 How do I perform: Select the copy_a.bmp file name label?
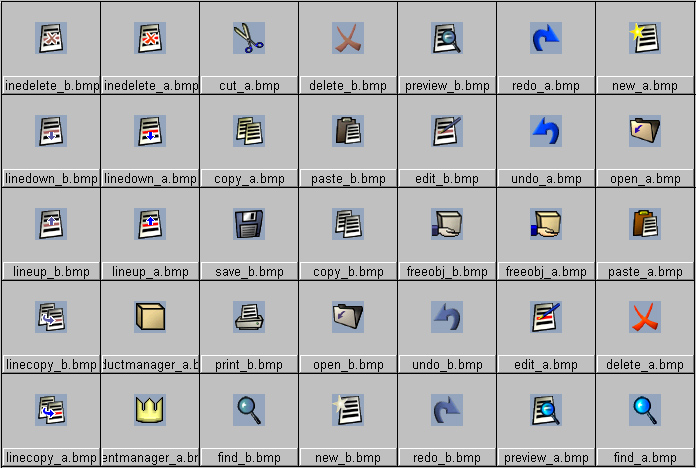249,178
